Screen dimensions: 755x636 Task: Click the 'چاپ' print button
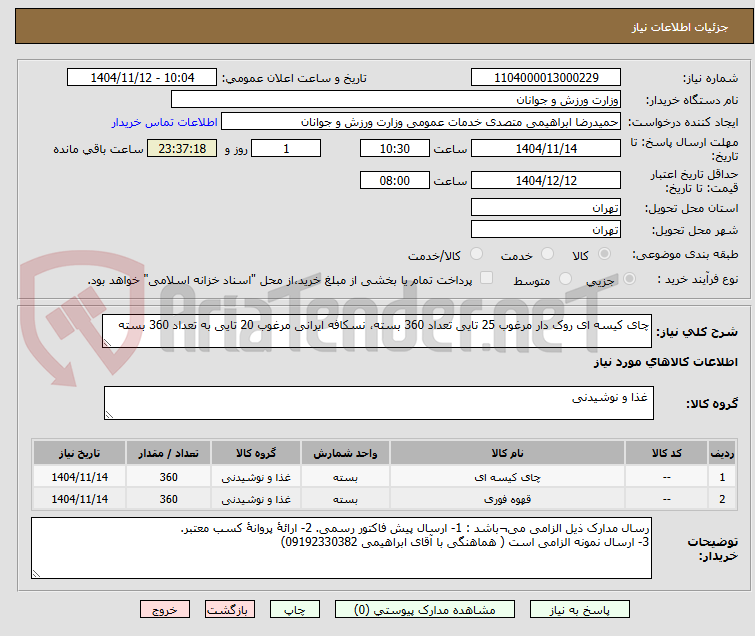click(295, 610)
